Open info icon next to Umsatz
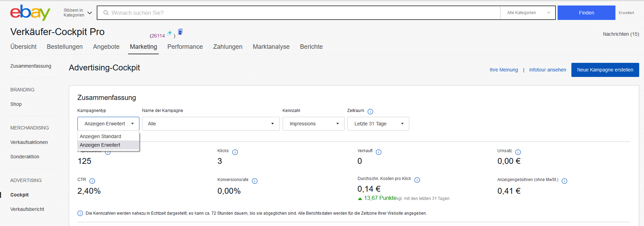Image resolution: width=644 pixels, height=226 pixels. point(518,152)
